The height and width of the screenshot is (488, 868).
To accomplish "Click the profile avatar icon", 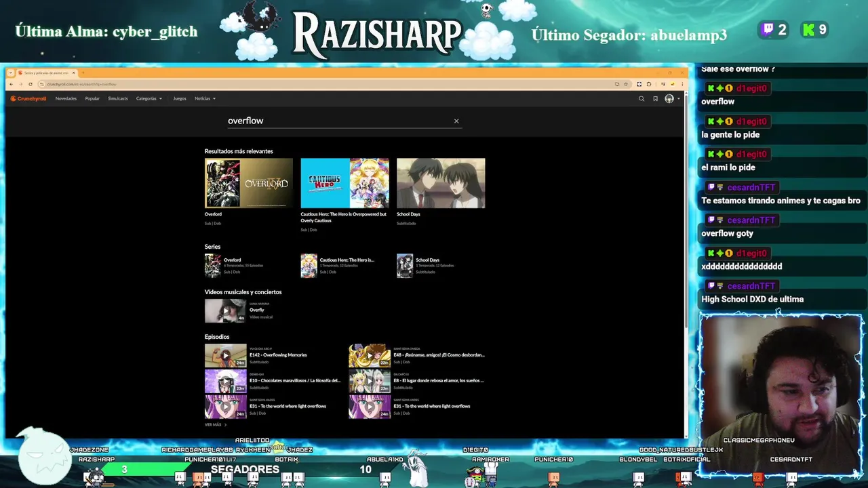I will [669, 99].
